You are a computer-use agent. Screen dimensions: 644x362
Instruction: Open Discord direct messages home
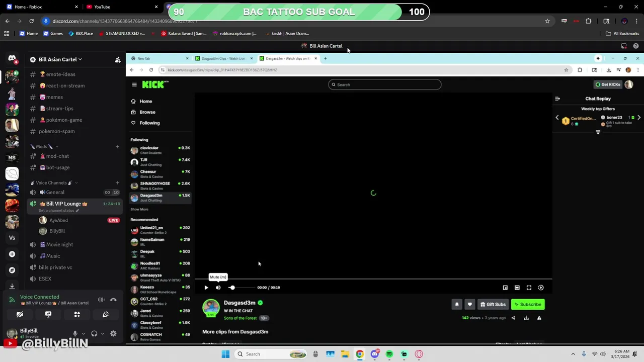point(12,59)
